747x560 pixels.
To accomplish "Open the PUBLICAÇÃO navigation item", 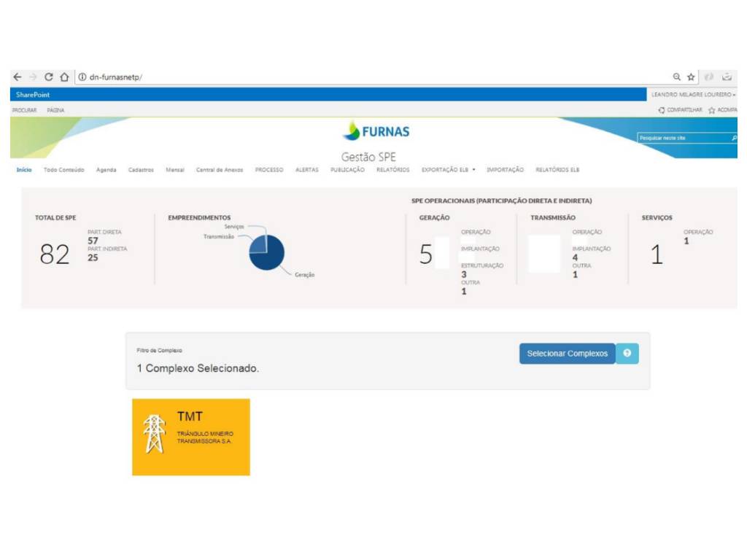I will 347,169.
